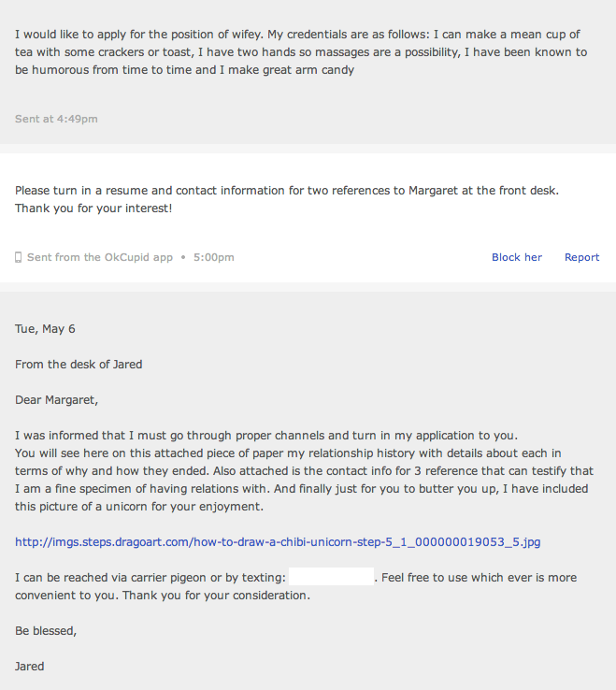616x690 pixels.
Task: Click the 'Sent from the OkCupid app' label
Action: (x=100, y=257)
